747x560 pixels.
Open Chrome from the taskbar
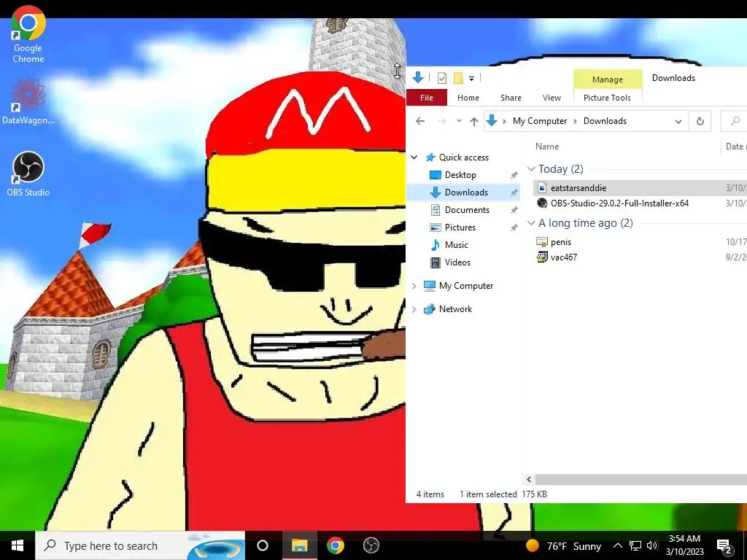click(336, 545)
